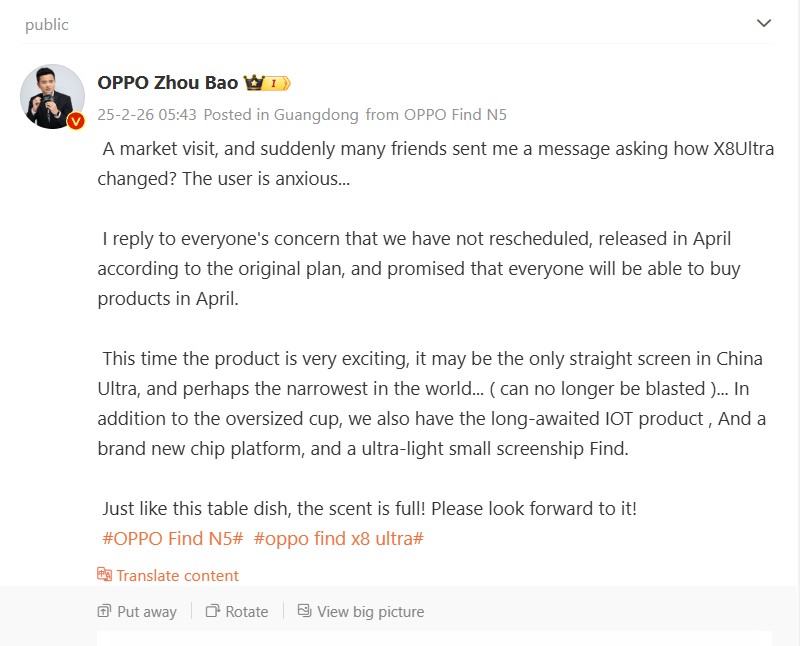800x646 pixels.
Task: Expand the chevron arrow beside public
Action: [x=764, y=23]
